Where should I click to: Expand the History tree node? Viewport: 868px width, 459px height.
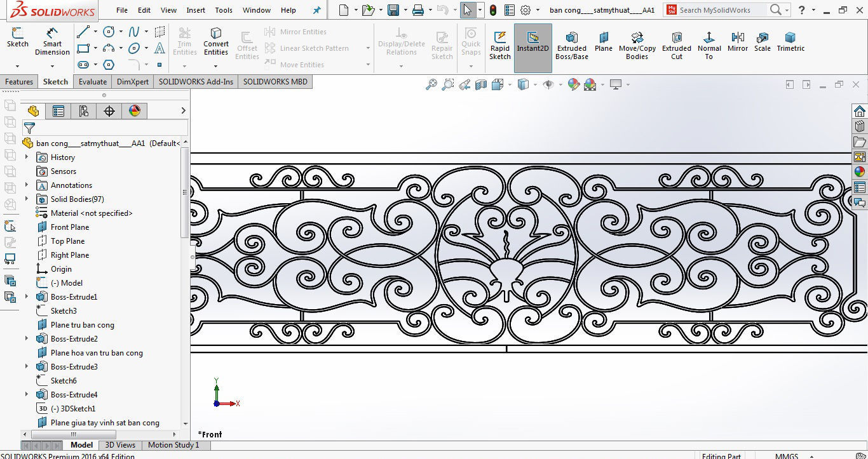click(27, 157)
